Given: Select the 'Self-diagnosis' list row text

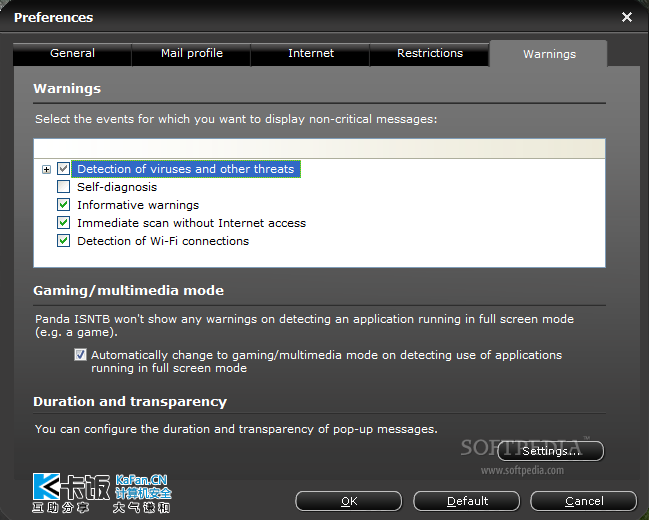Looking at the screenshot, I should [x=117, y=187].
